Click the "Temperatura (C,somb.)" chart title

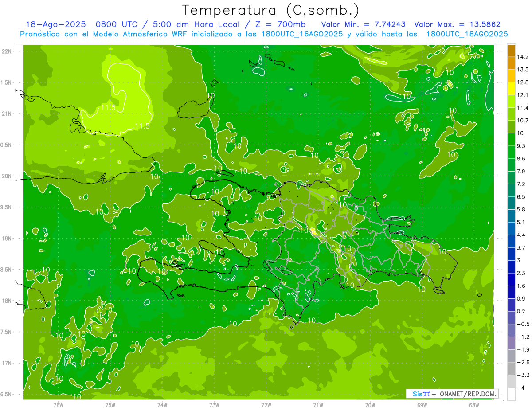271,10
